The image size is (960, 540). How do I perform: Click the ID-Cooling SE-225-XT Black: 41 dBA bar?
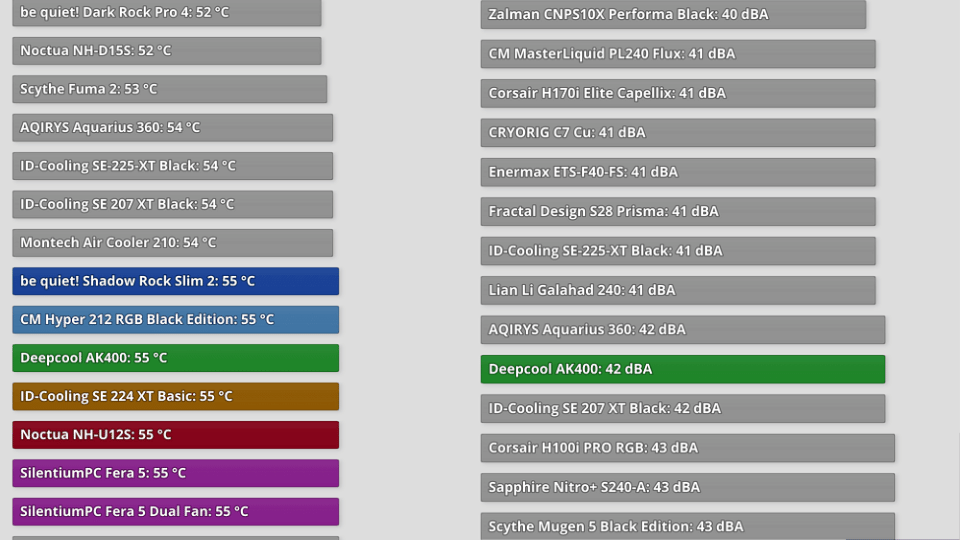coord(678,251)
